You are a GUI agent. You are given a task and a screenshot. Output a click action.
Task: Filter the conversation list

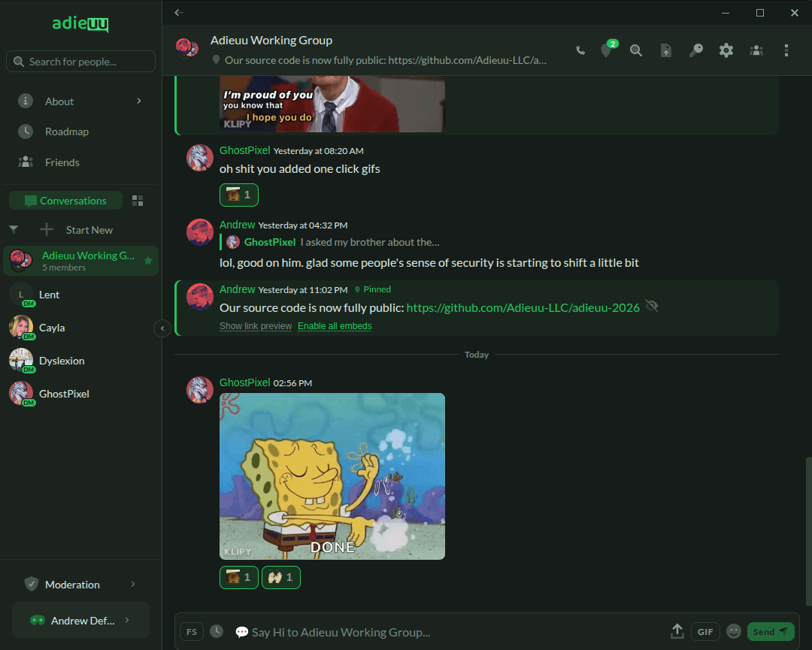coord(14,229)
